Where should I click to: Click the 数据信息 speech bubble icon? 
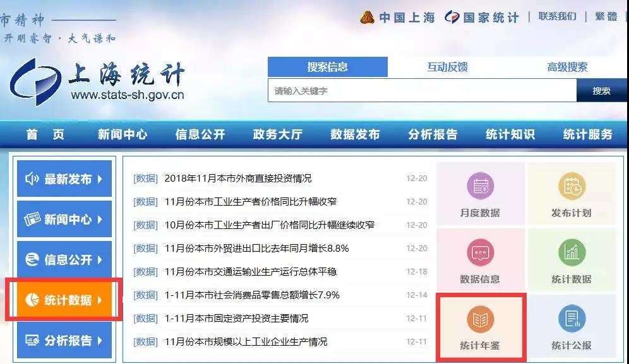pyautogui.click(x=479, y=253)
